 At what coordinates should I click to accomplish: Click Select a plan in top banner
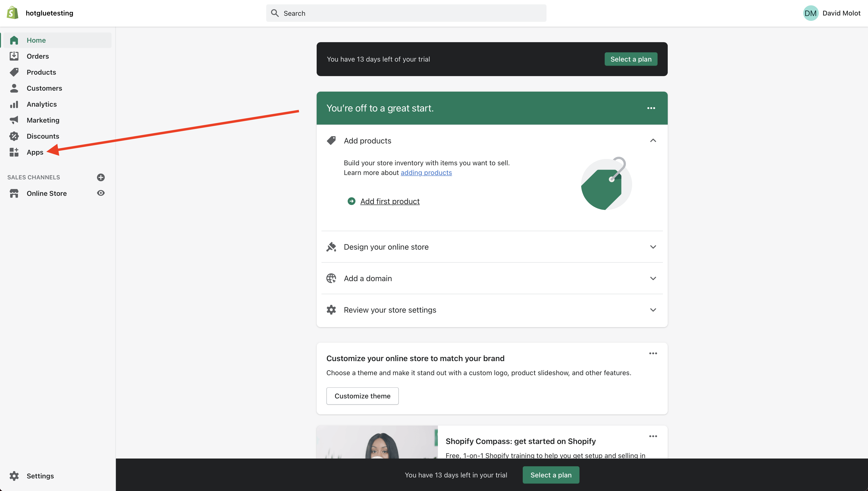[631, 59]
